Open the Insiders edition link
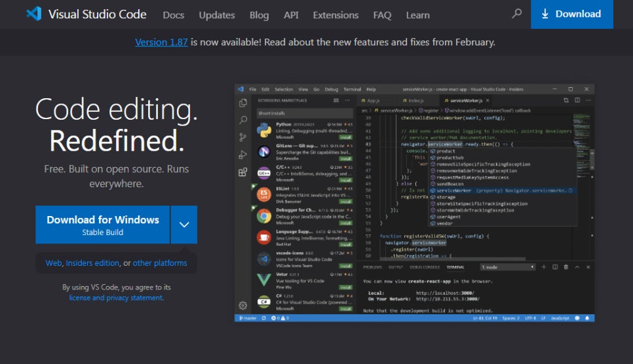The height and width of the screenshot is (364, 633). (x=92, y=263)
